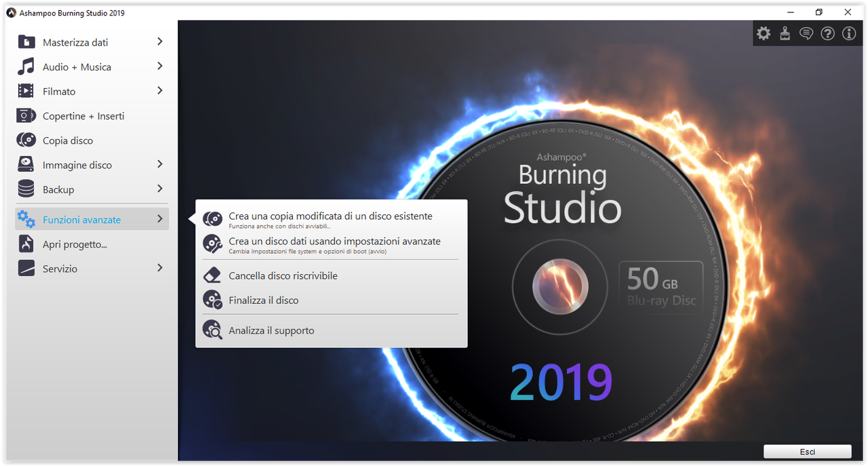Open settings via the gear icon
This screenshot has width=868, height=466.
[x=764, y=33]
